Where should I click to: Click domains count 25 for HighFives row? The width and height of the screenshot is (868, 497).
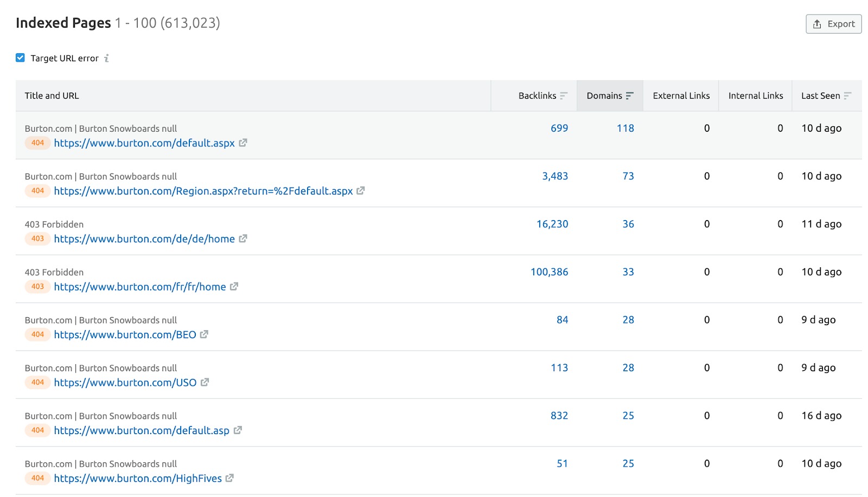[x=628, y=463]
